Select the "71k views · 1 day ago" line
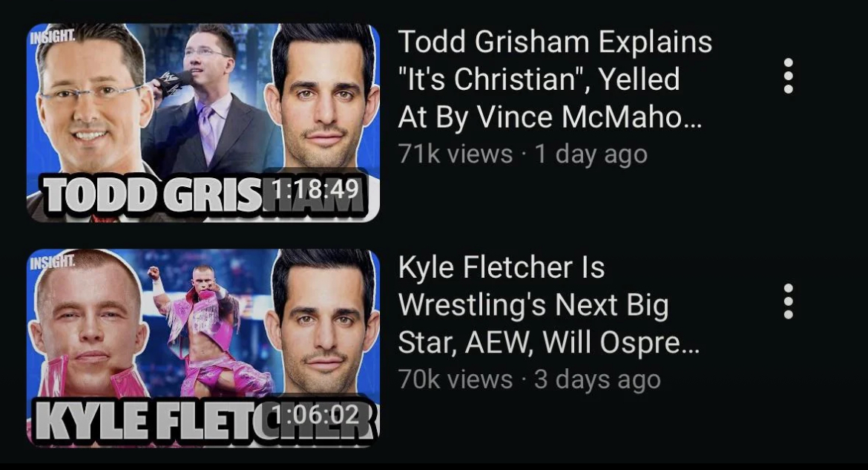The height and width of the screenshot is (470, 868). coord(522,154)
